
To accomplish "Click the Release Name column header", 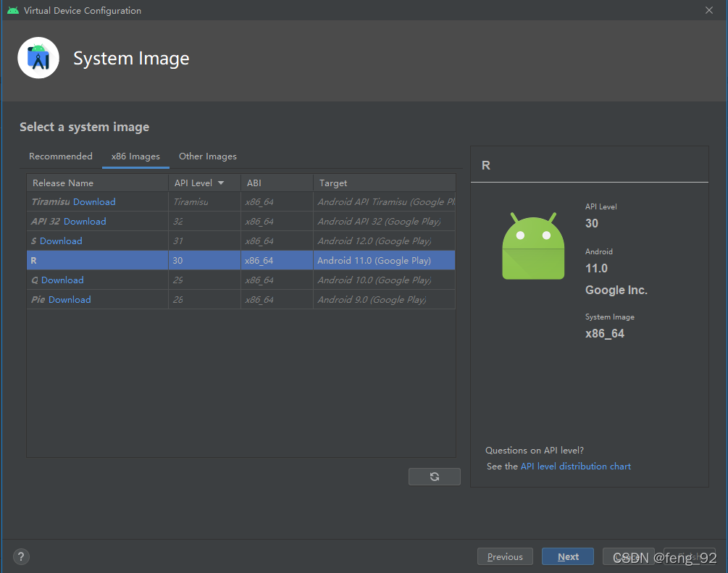I will click(x=65, y=183).
